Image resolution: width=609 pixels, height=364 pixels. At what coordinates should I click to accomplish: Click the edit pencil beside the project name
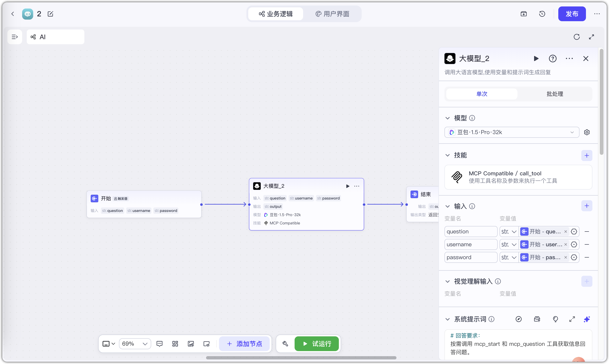pos(50,14)
